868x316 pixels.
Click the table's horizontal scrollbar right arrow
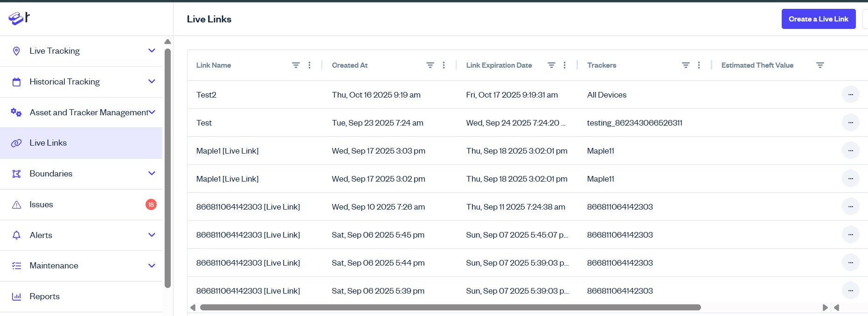click(825, 308)
